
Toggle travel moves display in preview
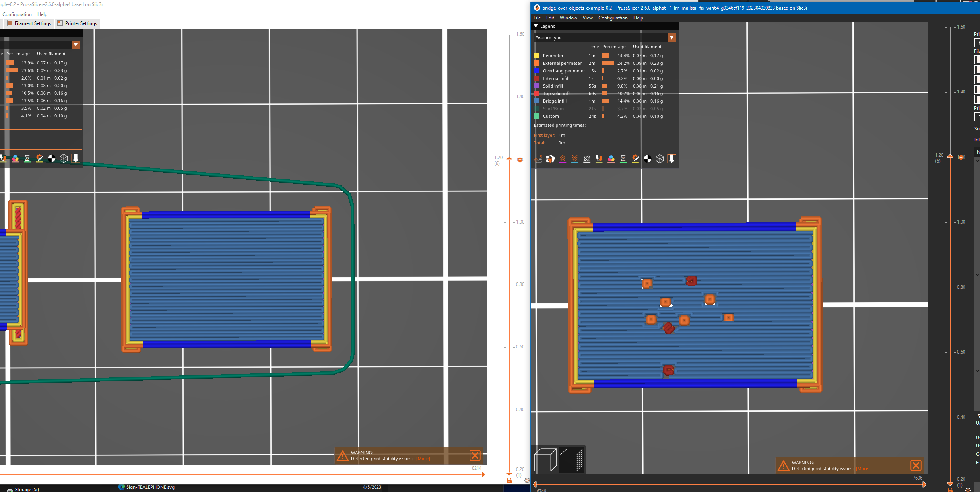(539, 159)
